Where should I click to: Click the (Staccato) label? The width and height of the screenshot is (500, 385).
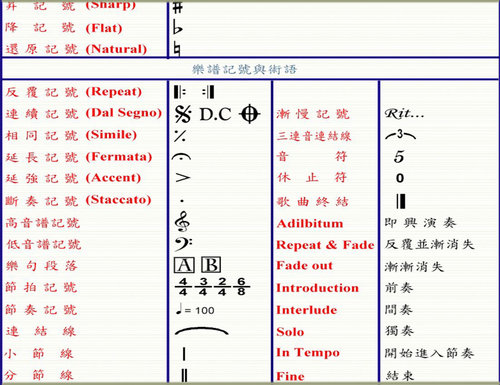(118, 200)
